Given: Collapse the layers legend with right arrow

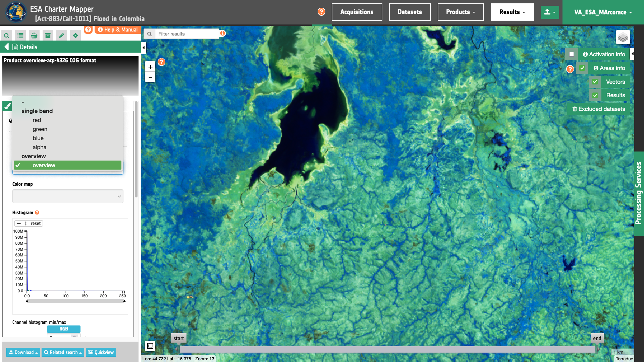Looking at the screenshot, I should coord(632,54).
